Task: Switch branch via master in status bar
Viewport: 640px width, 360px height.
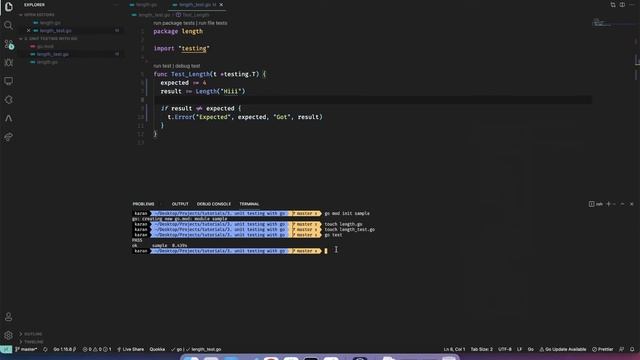Action: click(x=26, y=349)
